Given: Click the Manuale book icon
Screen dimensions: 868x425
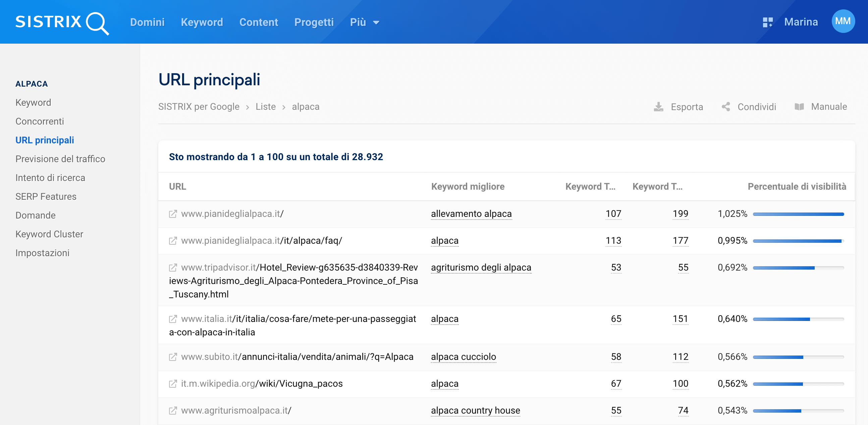Looking at the screenshot, I should tap(799, 107).
